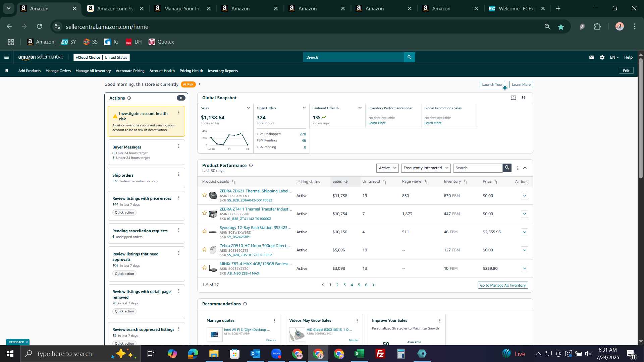This screenshot has width=644, height=362.
Task: Click the Sales trend chart
Action: pos(225,140)
